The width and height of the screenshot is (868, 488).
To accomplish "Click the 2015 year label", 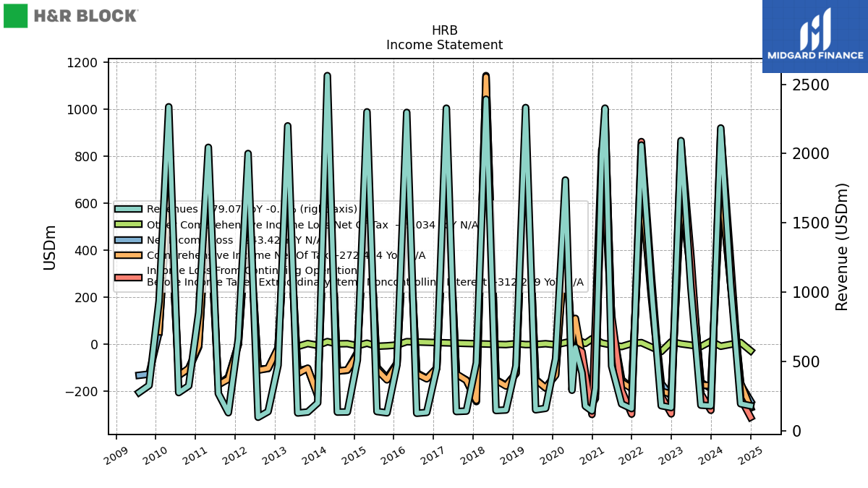I will click(x=354, y=455).
